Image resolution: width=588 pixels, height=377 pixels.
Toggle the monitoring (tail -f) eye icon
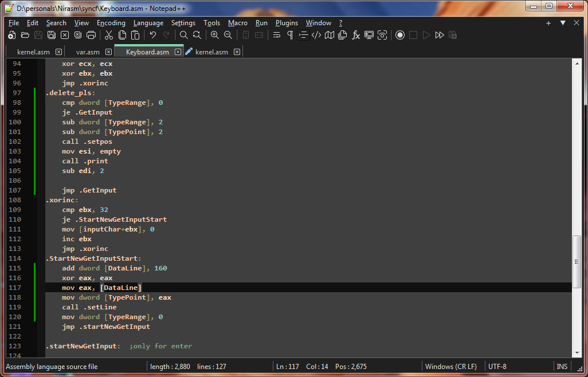(x=382, y=35)
